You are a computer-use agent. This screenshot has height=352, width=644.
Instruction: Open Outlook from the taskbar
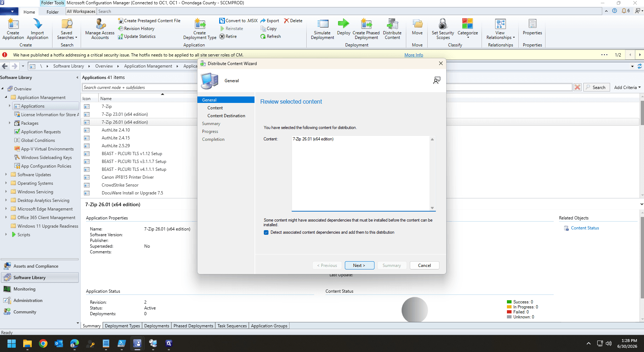[59, 343]
